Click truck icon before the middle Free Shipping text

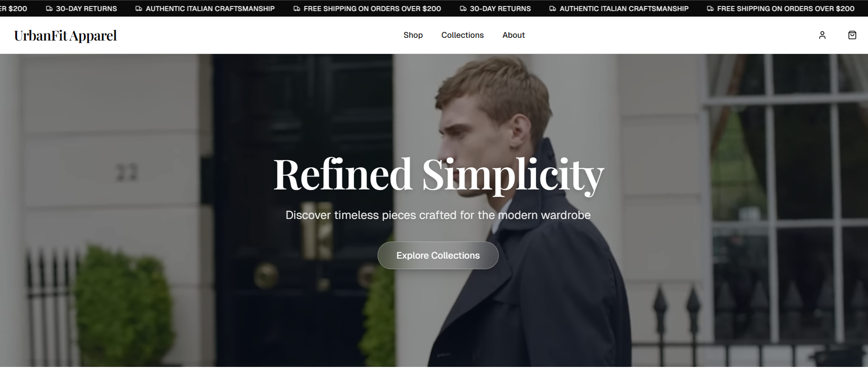297,9
